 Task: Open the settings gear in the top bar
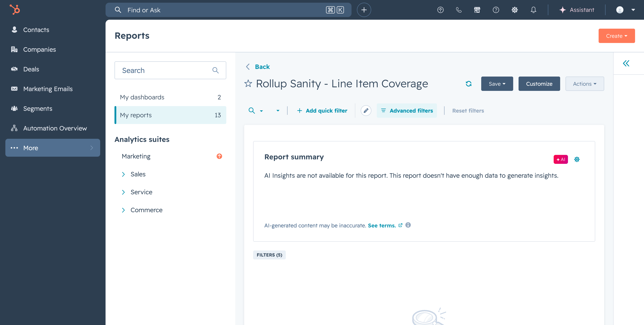(515, 10)
